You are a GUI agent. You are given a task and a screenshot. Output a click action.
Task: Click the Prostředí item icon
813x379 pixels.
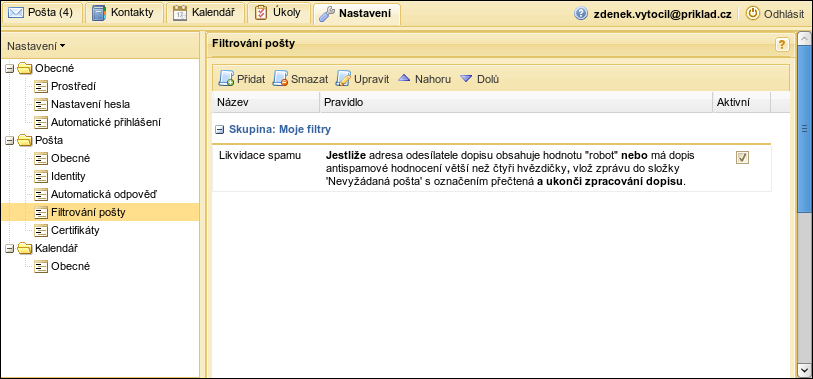click(41, 87)
